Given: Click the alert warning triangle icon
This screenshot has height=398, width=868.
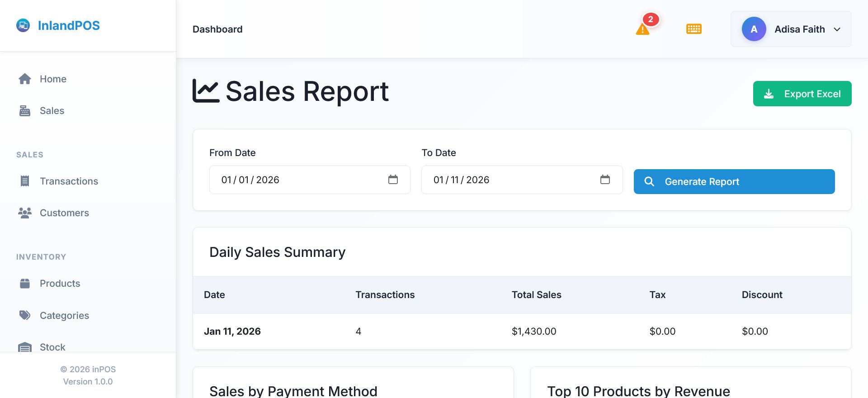Looking at the screenshot, I should (642, 30).
